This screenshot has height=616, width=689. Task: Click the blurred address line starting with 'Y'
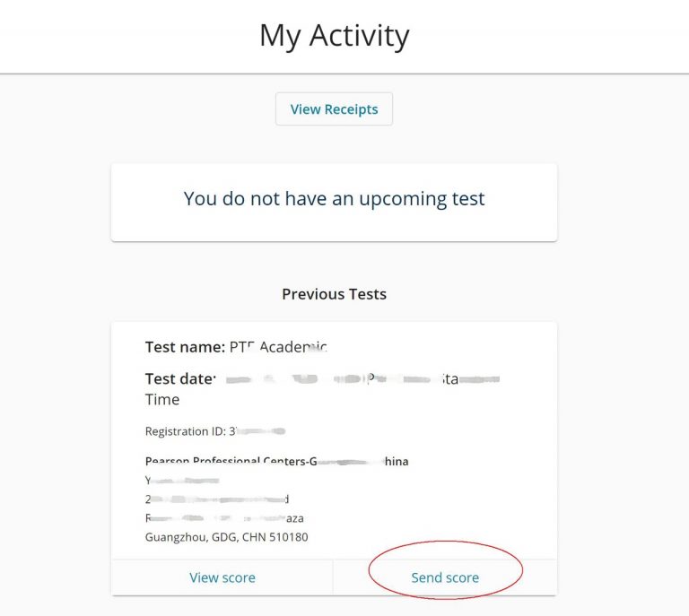(182, 481)
